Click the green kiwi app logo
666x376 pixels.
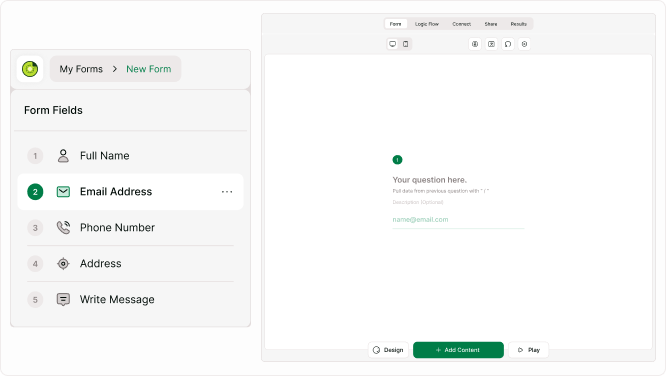tap(30, 69)
